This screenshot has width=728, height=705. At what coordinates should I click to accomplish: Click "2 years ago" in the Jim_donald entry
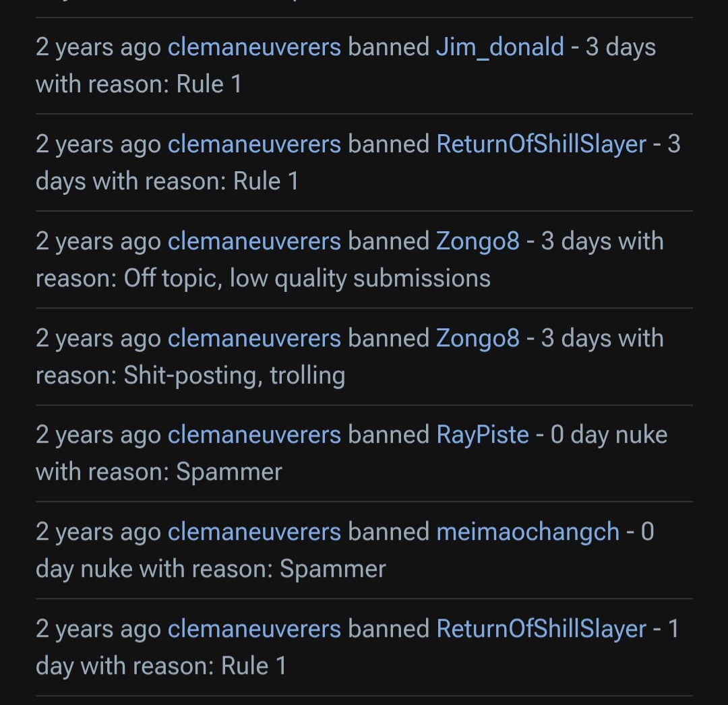click(x=98, y=47)
